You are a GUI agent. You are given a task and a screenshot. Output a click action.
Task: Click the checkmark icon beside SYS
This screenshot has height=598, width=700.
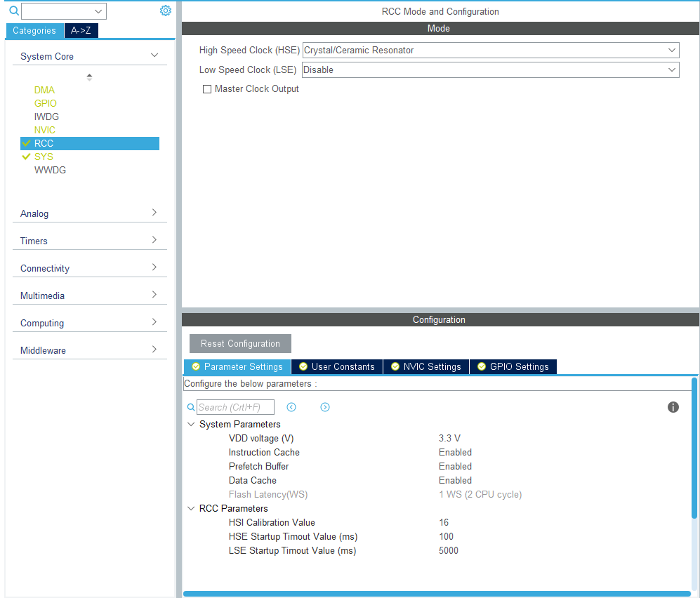tap(26, 157)
